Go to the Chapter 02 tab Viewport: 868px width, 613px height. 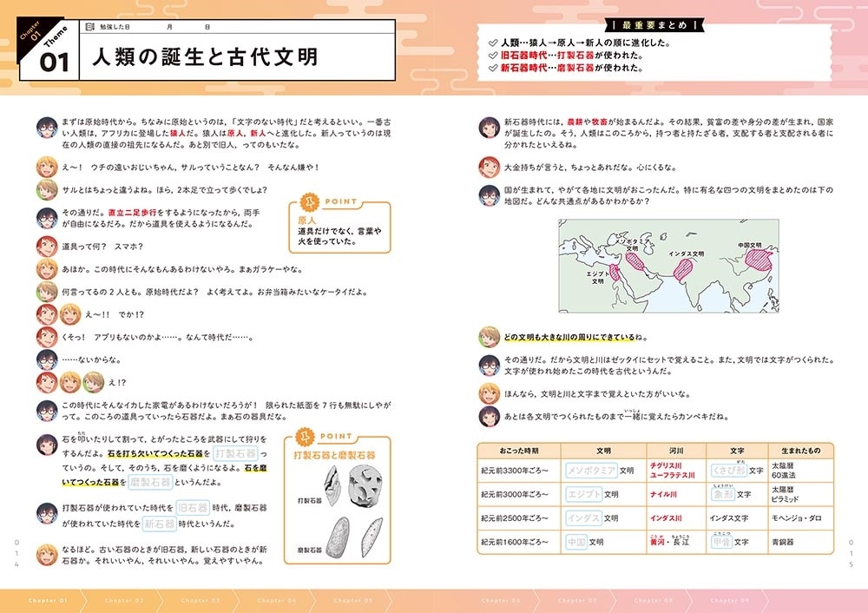[124, 601]
